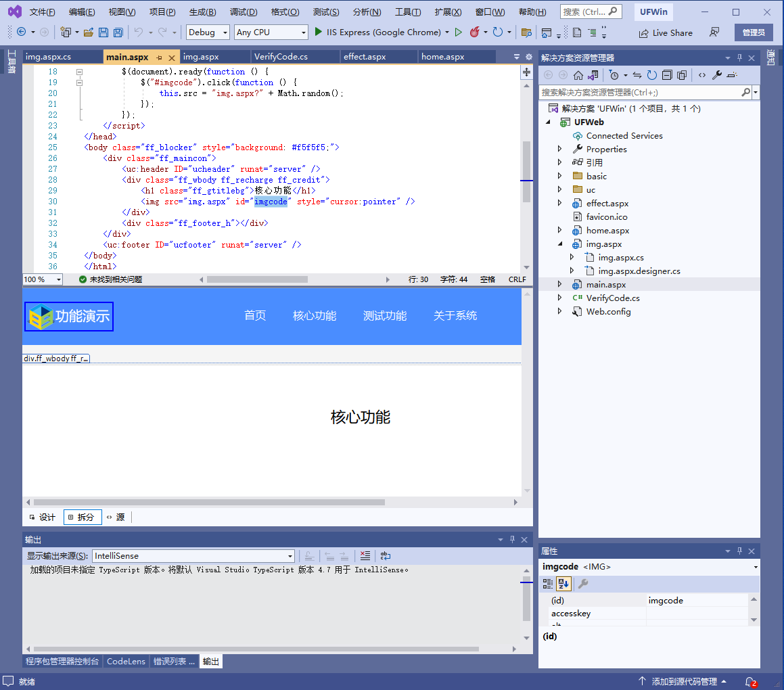Click the Undo arrow icon
The height and width of the screenshot is (690, 784).
coord(139,32)
